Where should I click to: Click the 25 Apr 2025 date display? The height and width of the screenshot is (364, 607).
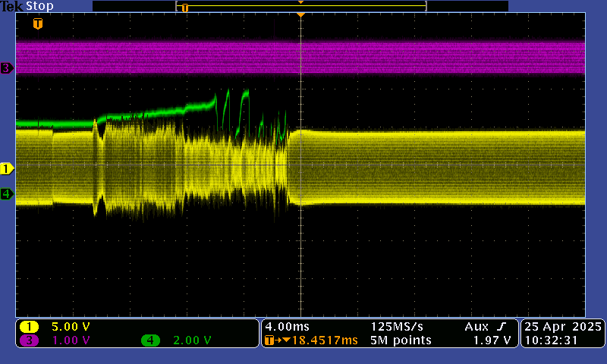561,326
